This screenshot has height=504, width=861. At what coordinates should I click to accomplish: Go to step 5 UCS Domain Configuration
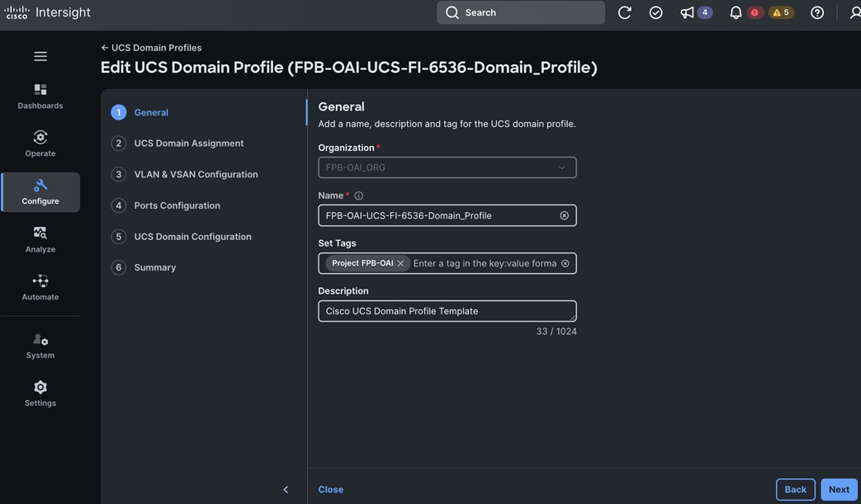coord(182,237)
